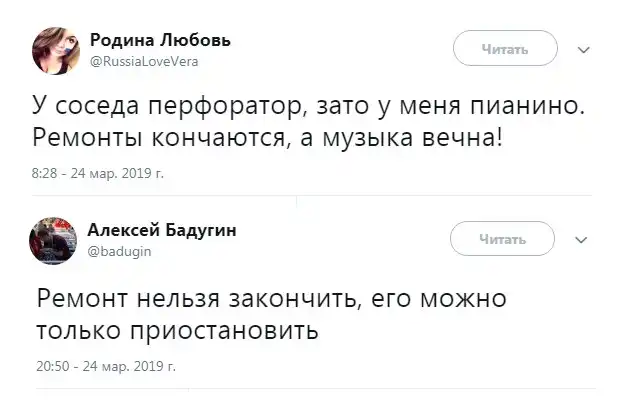
Task: Open the Алексей Бадугин display name link
Action: 163,231
